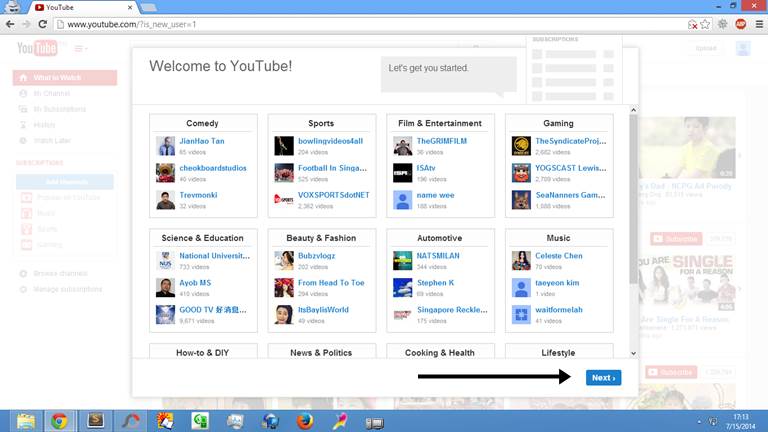Open bowlingvideos4all channel link
Screen dimensions: 768x432
[x=331, y=141]
